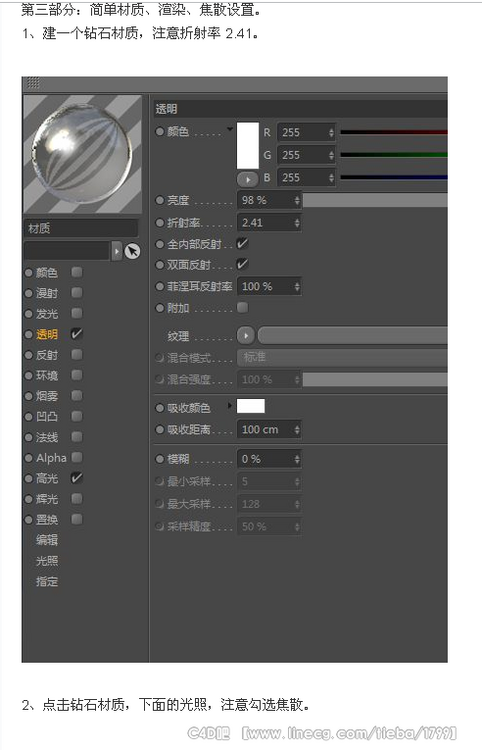The image size is (482, 750).
Task: Open the 反射 channel settings
Action: tap(47, 355)
